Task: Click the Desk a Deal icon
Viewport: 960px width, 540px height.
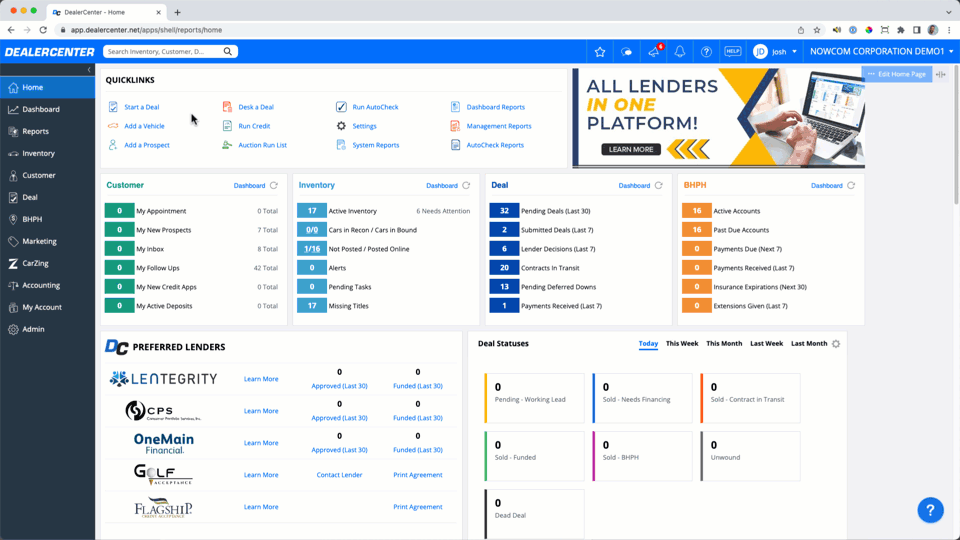Action: (x=227, y=107)
